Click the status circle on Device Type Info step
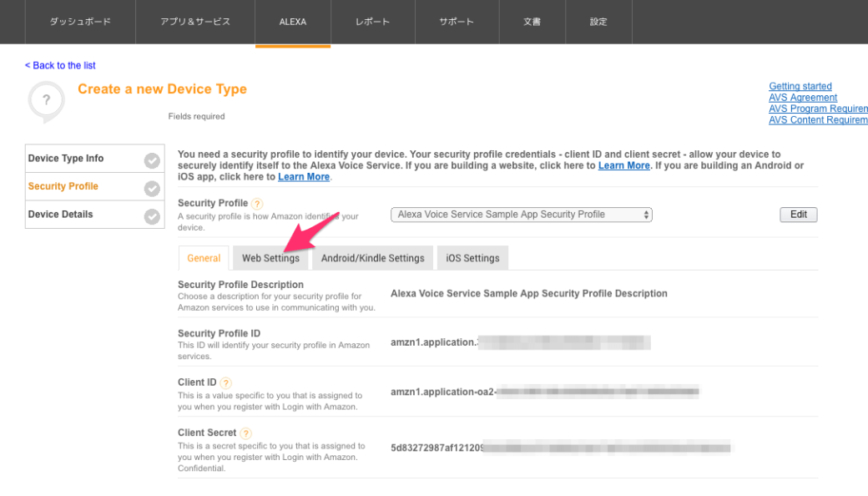 tap(152, 158)
